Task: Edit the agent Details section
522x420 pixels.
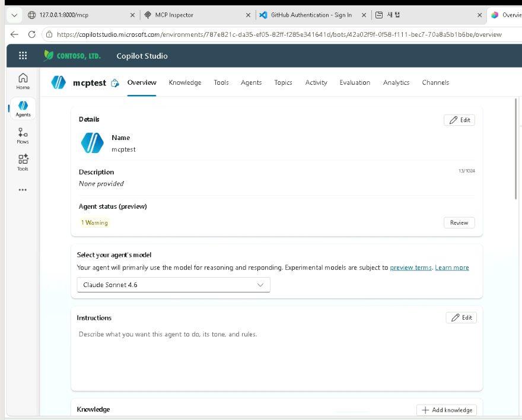Action: (459, 120)
